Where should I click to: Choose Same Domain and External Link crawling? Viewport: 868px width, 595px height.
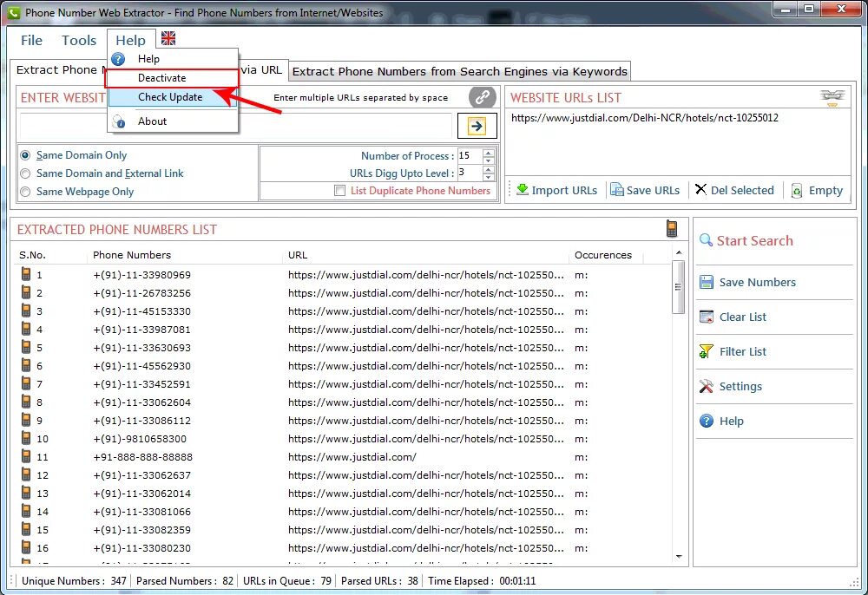coord(27,173)
